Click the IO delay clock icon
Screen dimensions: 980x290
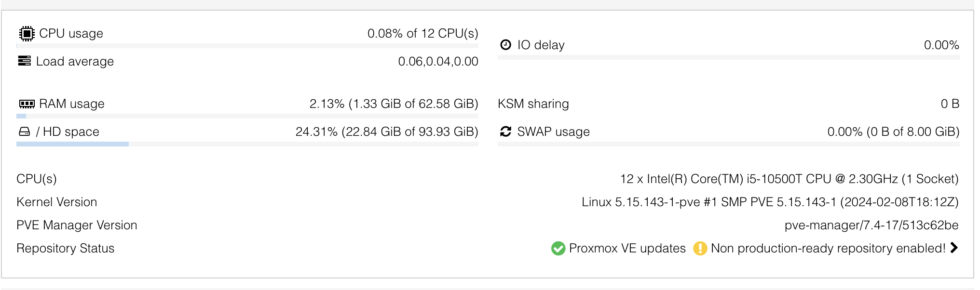[505, 45]
